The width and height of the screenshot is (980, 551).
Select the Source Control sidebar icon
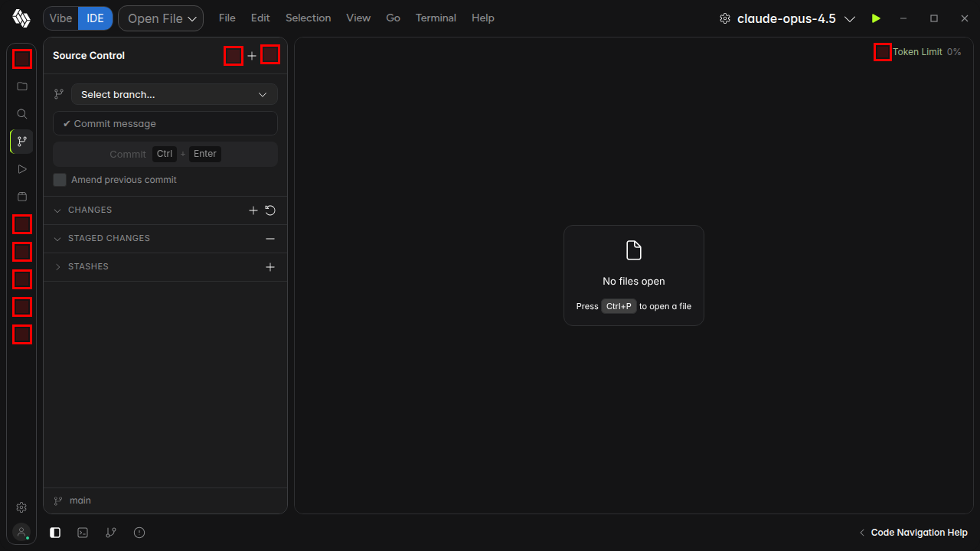coord(22,142)
